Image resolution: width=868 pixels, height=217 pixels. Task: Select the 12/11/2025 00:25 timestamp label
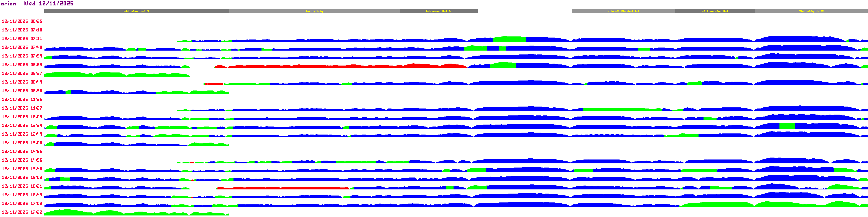pyautogui.click(x=22, y=21)
